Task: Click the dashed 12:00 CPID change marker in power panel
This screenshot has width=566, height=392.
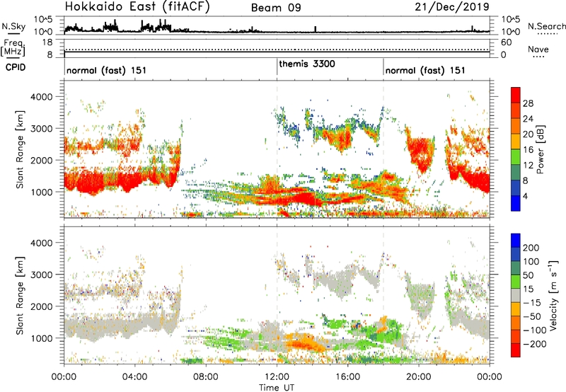Action: pos(277,149)
